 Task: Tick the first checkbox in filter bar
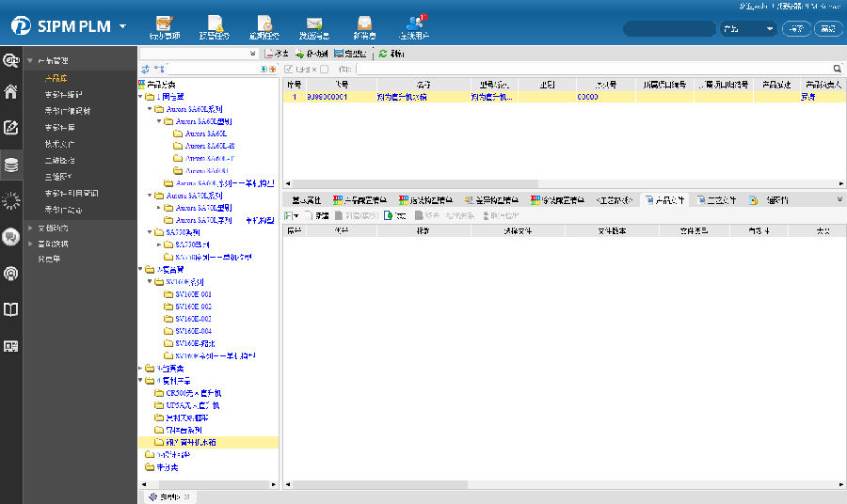(x=289, y=69)
